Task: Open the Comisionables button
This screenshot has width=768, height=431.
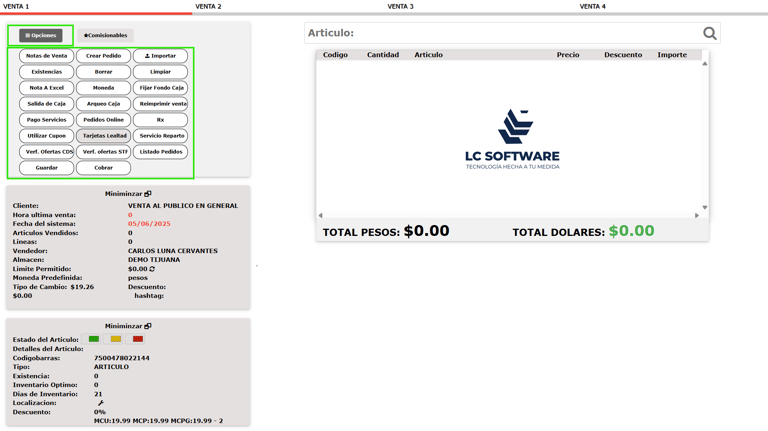Action: (105, 35)
